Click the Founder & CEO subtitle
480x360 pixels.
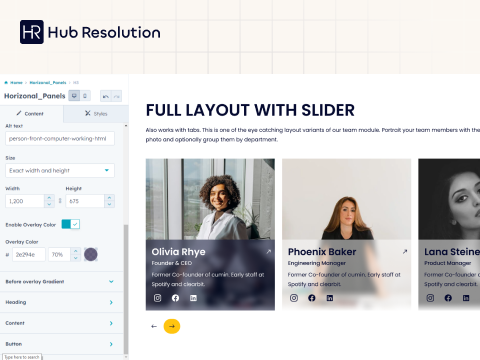pos(172,263)
